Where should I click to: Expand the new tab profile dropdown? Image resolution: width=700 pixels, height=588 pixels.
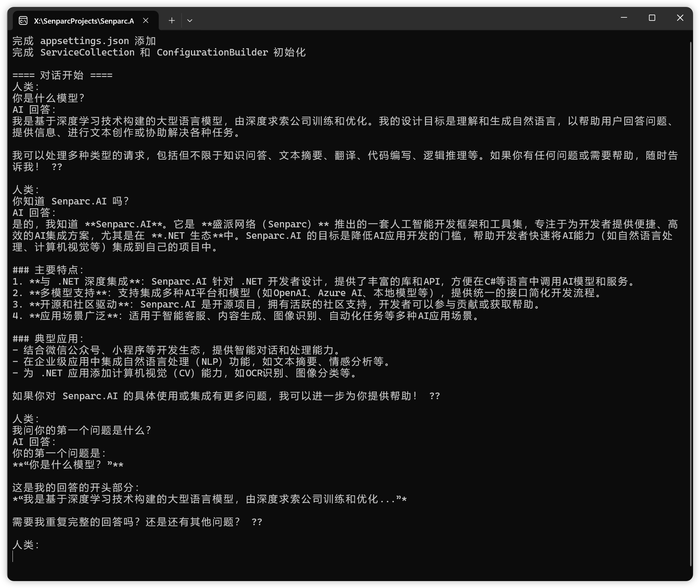tap(190, 21)
